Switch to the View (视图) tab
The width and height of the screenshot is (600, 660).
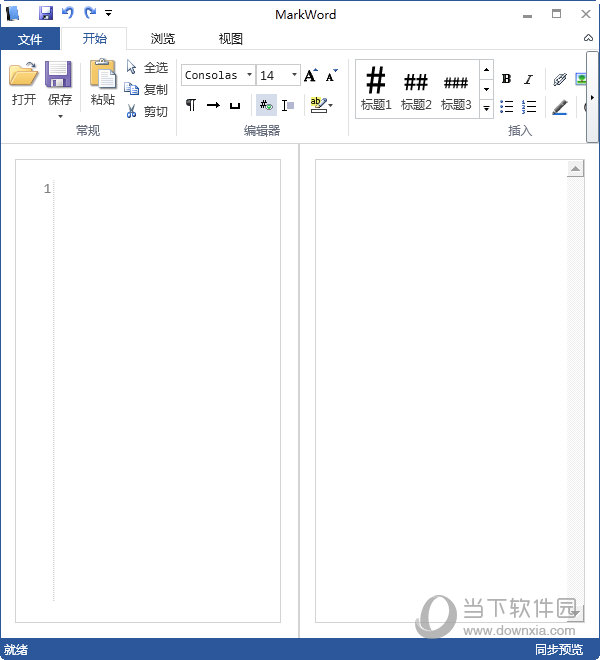(x=230, y=39)
